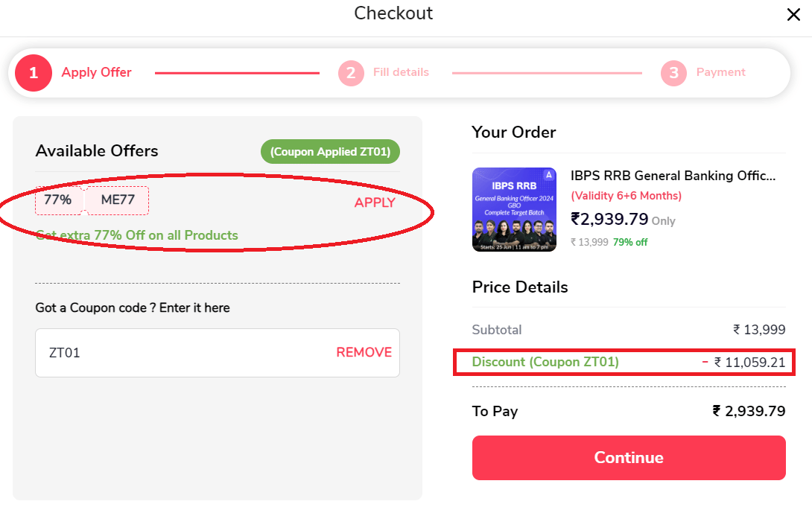Click the progress bar between steps 1 and 2
This screenshot has height=507, width=812.
click(x=236, y=73)
